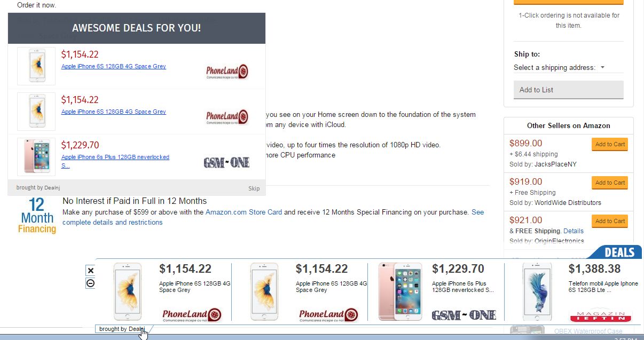Add the OriginElectronics $921.00 offer to cart
644x340 pixels.
(609, 221)
